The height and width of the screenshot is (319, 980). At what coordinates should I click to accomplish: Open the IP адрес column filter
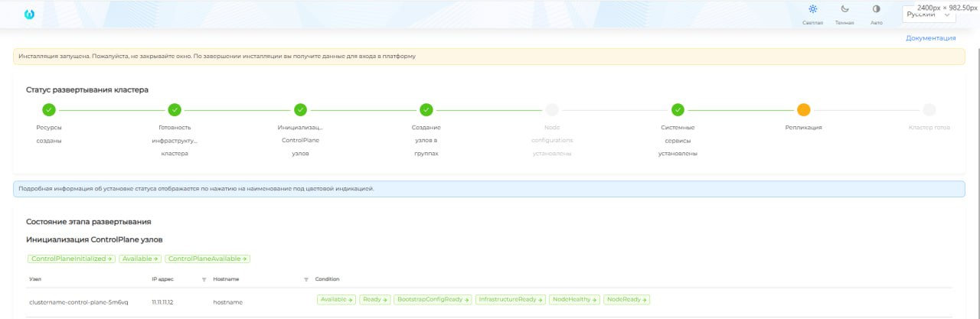pos(204,279)
